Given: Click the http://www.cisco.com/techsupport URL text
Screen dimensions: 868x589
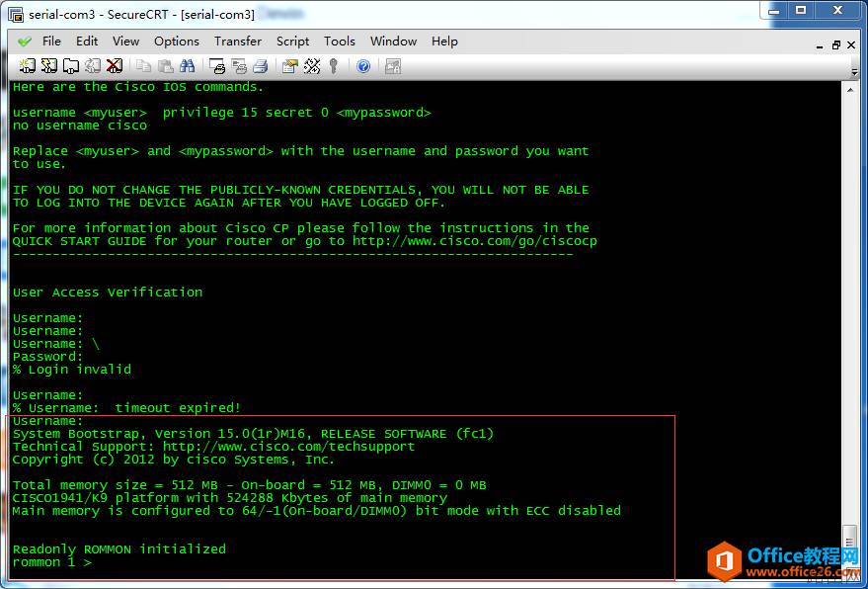Looking at the screenshot, I should [x=288, y=447].
